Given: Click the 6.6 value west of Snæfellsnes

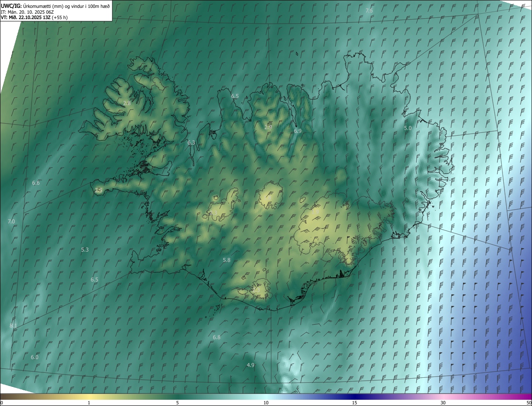Looking at the screenshot, I should (36, 183).
